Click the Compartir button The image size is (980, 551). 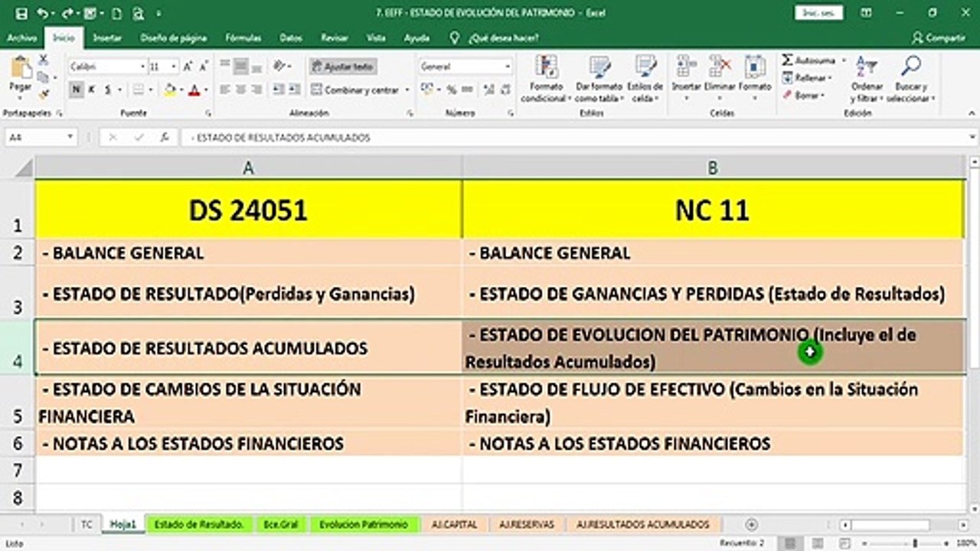click(x=939, y=37)
